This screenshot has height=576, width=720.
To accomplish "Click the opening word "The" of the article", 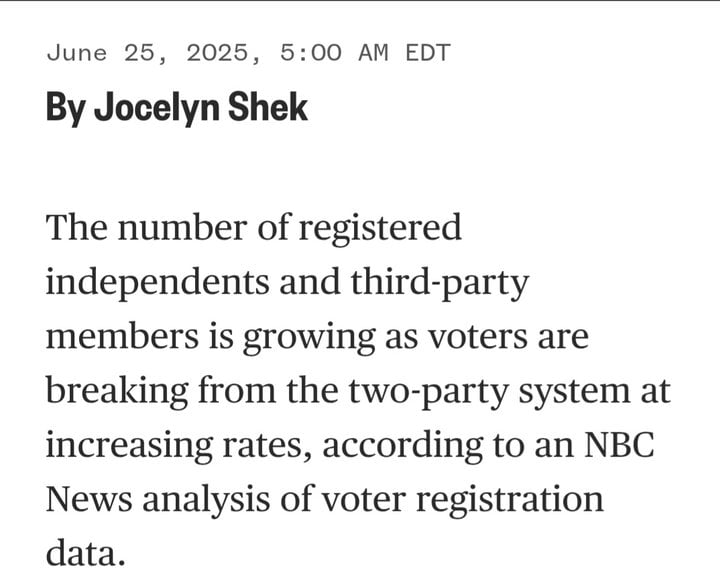I will (77, 227).
